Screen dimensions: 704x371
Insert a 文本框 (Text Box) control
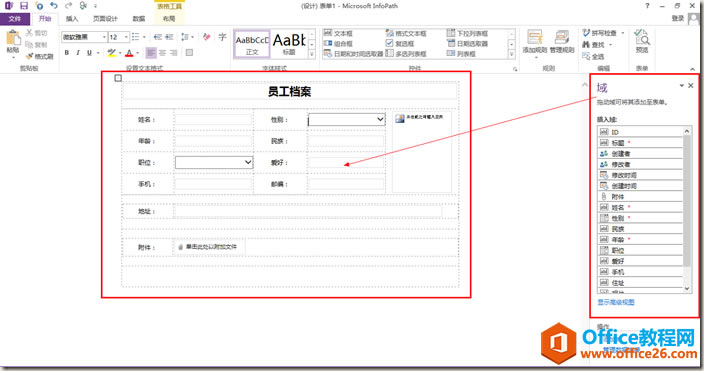[339, 33]
